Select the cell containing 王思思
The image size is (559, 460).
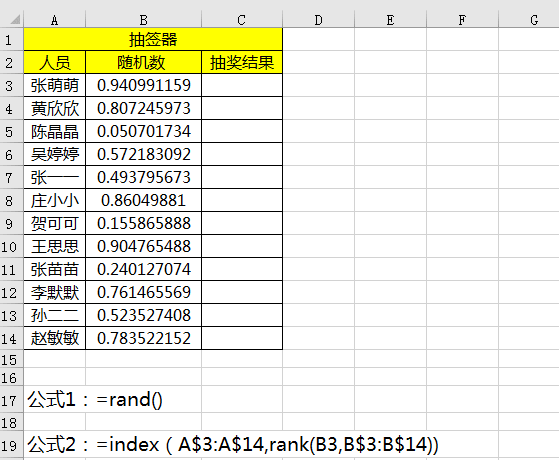[x=55, y=246]
